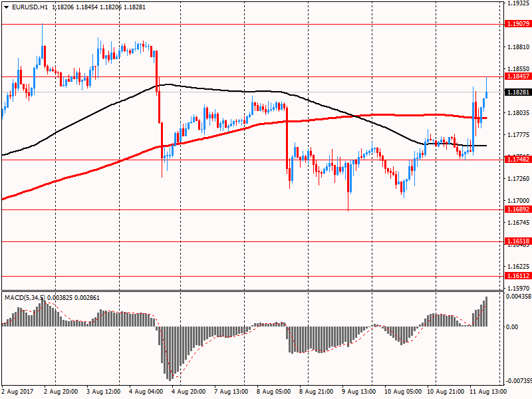Select the 10 Aug 05:00 time label
Image resolution: width=532 pixels, height=399 pixels.
[x=403, y=392]
